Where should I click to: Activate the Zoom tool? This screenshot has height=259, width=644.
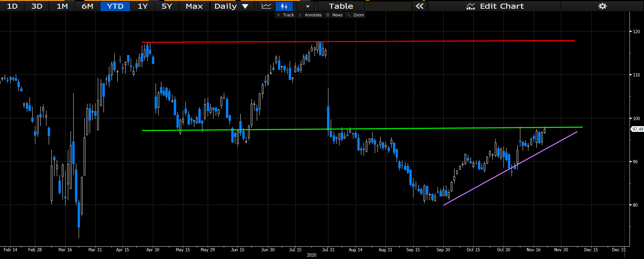click(356, 15)
